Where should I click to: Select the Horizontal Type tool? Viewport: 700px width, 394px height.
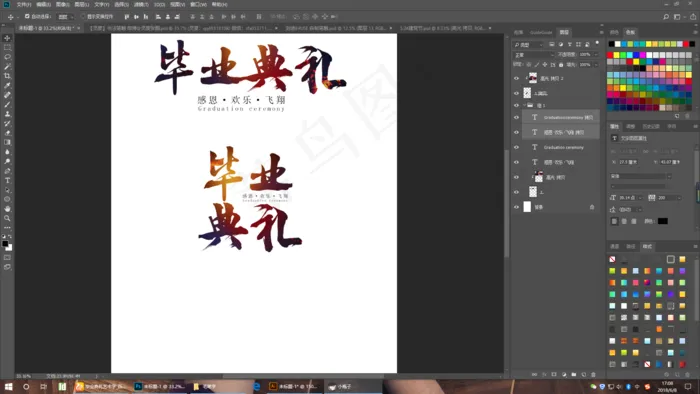click(x=7, y=180)
